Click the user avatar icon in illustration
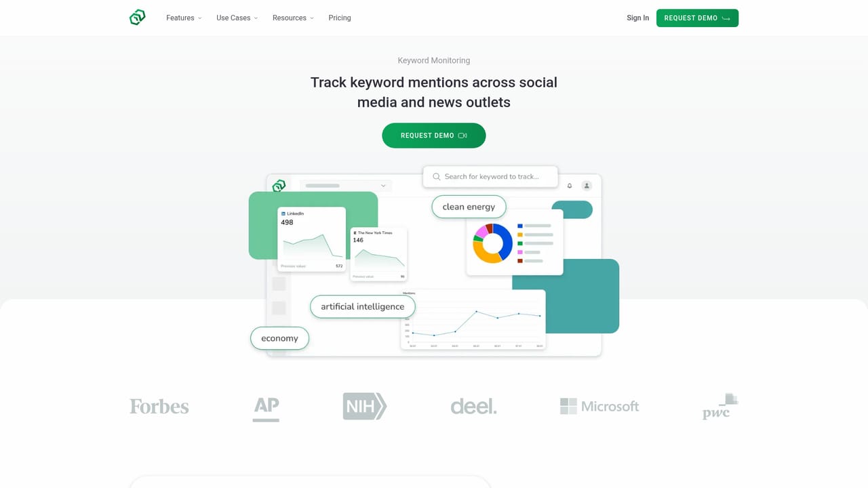Screen dimensions: 868x488 click(x=587, y=186)
